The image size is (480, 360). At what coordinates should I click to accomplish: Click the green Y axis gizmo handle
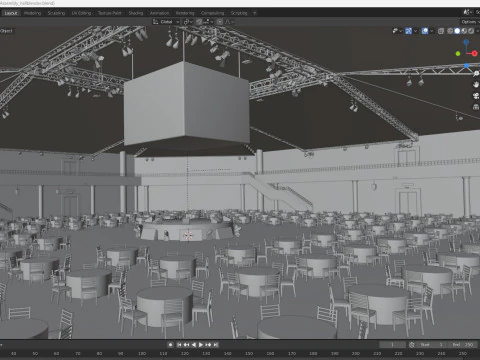click(x=458, y=54)
